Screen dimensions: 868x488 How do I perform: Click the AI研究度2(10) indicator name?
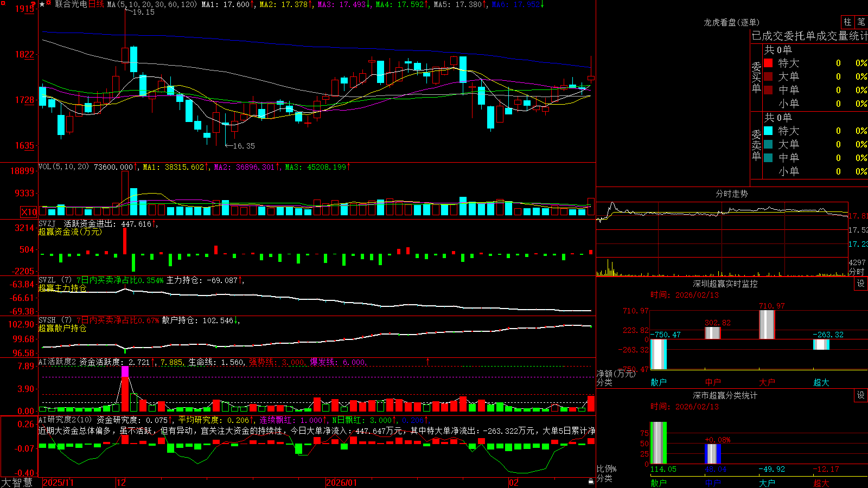tap(65, 420)
